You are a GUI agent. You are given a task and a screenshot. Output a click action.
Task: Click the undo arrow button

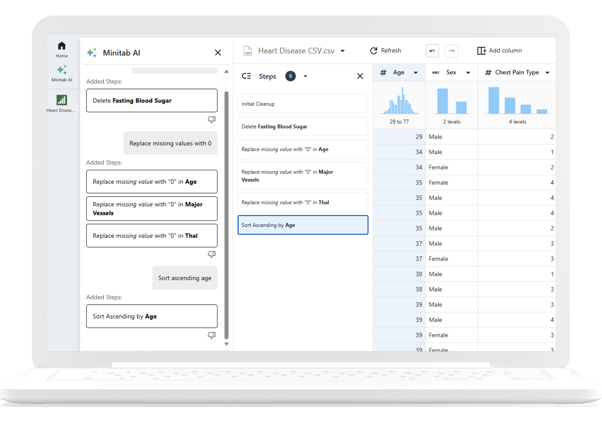point(432,50)
